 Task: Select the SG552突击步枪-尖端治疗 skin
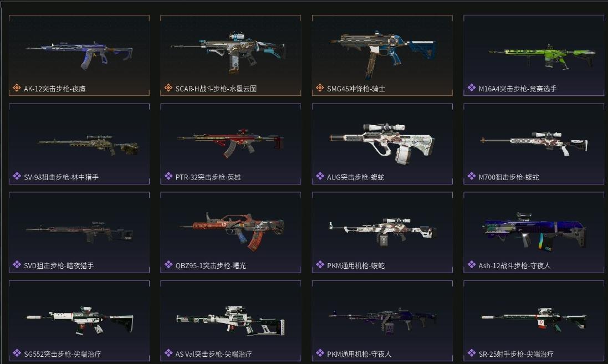tap(79, 321)
